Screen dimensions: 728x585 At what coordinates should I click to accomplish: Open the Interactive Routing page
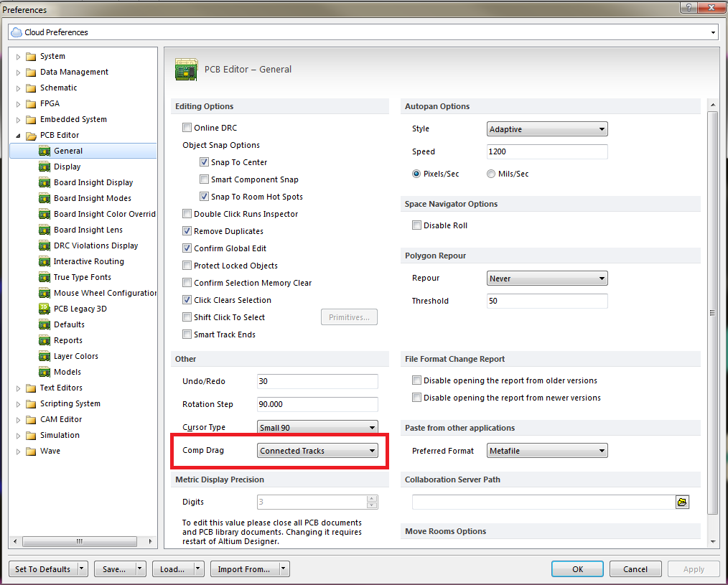point(89,261)
